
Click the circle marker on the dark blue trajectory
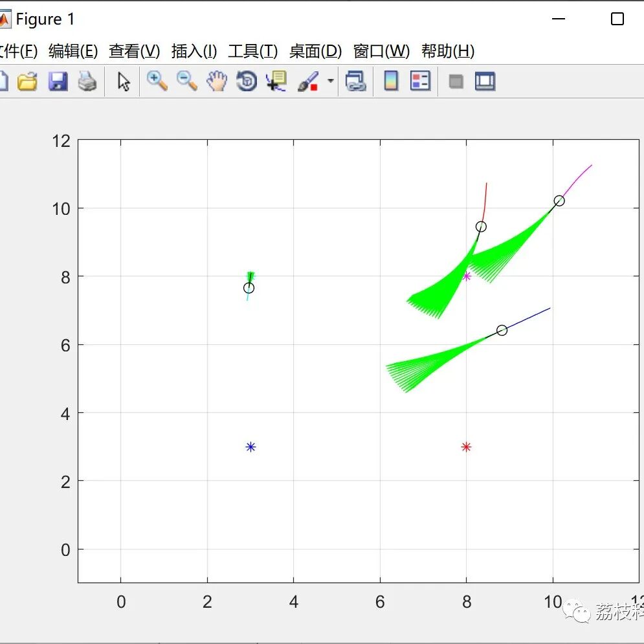[x=502, y=330]
